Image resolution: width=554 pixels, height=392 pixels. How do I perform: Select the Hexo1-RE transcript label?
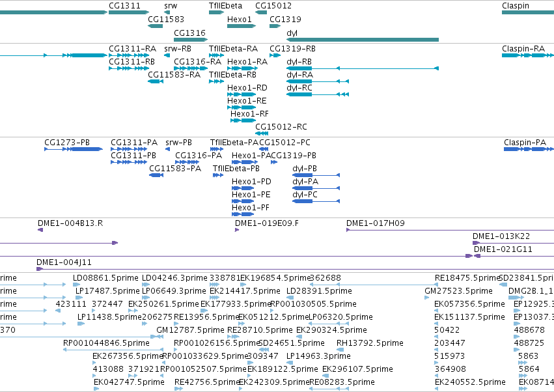[247, 101]
